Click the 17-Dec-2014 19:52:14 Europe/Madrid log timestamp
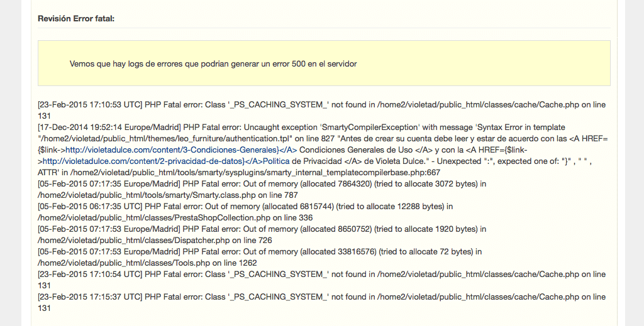The image size is (644, 326). pyautogui.click(x=109, y=128)
